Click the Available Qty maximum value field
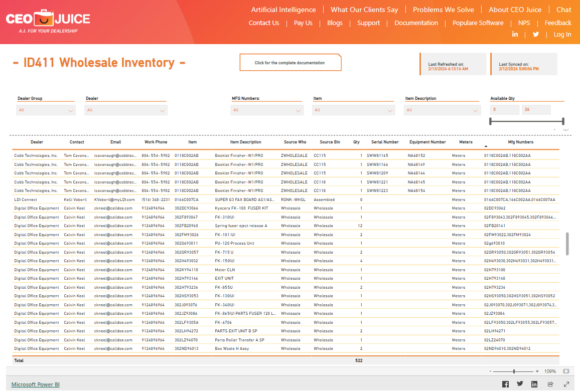 pos(536,110)
